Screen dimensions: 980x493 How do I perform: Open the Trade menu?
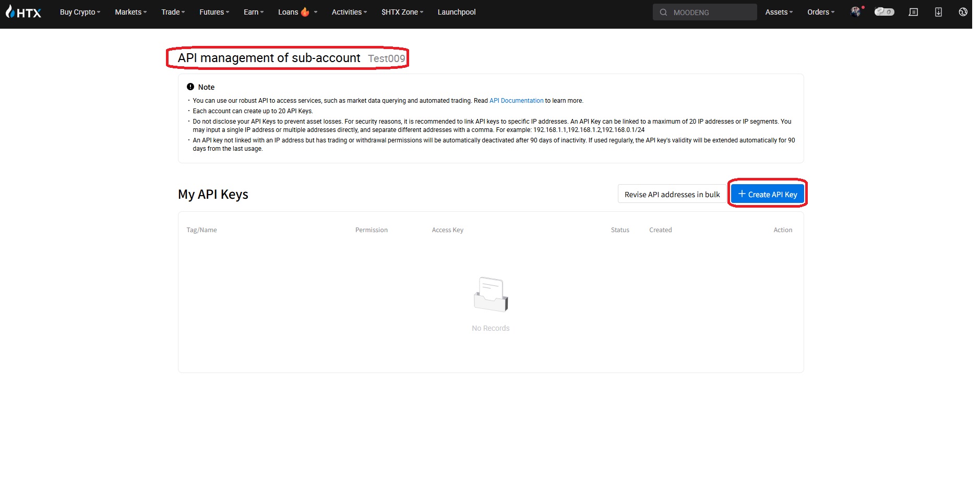(x=173, y=12)
